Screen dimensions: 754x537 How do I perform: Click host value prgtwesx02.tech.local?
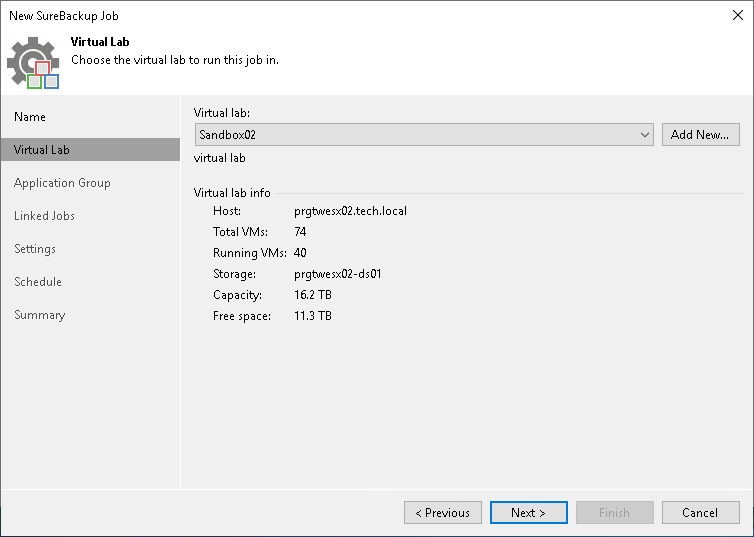[351, 211]
